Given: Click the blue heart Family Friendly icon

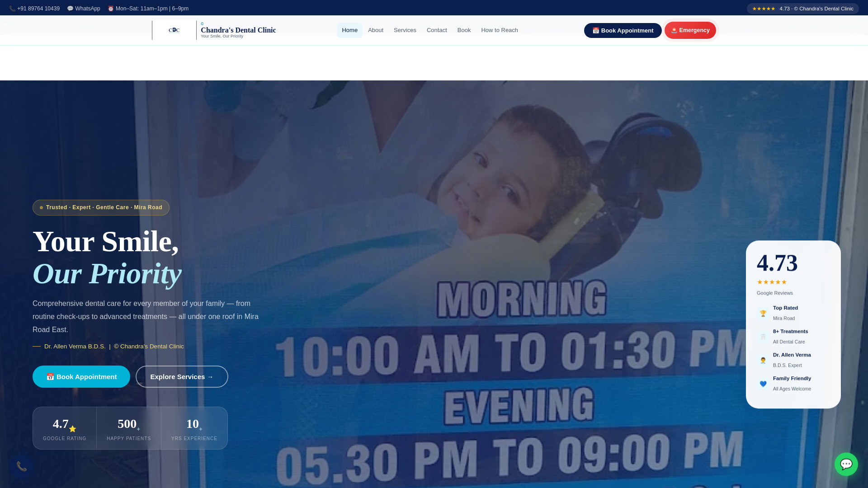Looking at the screenshot, I should point(763,384).
